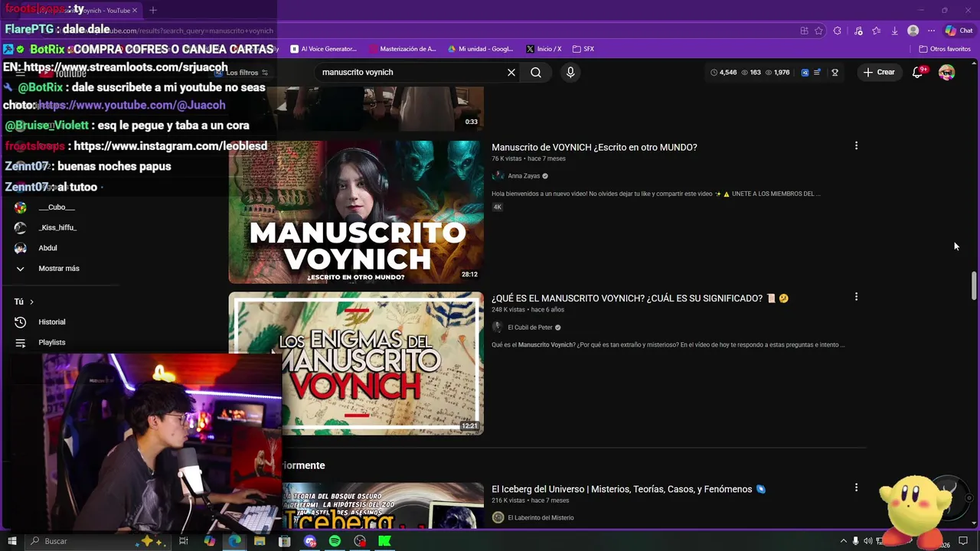Expand the 'Tú' section chevron
This screenshot has width=980, height=551.
tap(31, 302)
